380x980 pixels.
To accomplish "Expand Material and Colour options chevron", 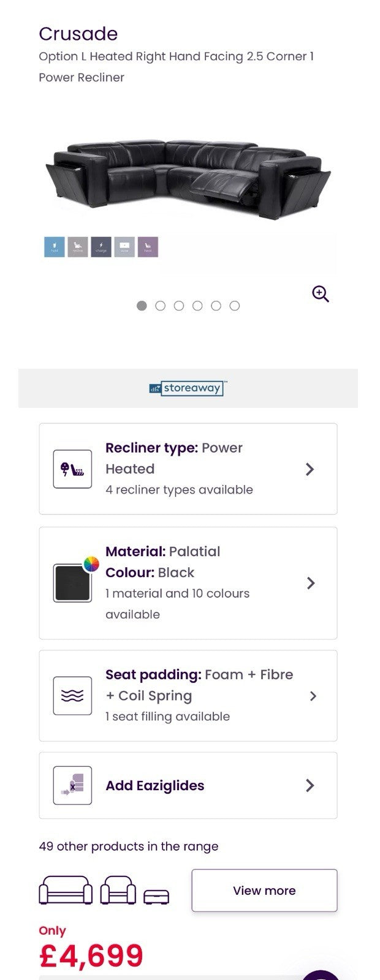I will 311,583.
